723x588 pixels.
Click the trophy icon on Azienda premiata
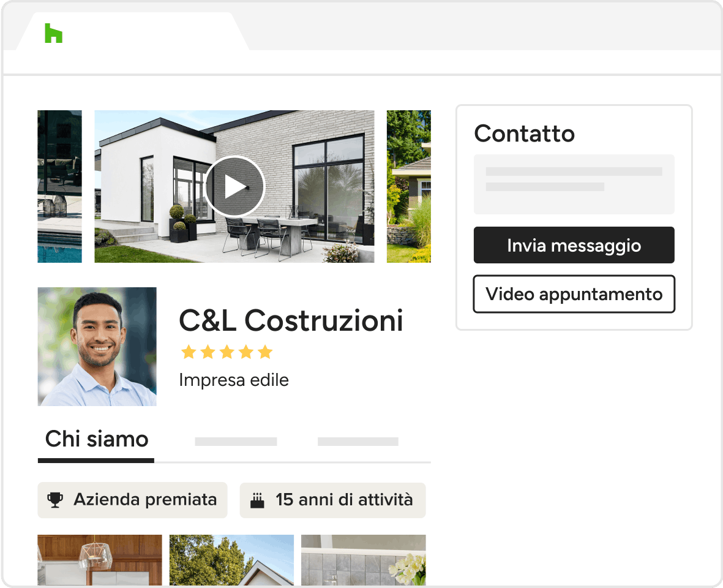coord(55,500)
